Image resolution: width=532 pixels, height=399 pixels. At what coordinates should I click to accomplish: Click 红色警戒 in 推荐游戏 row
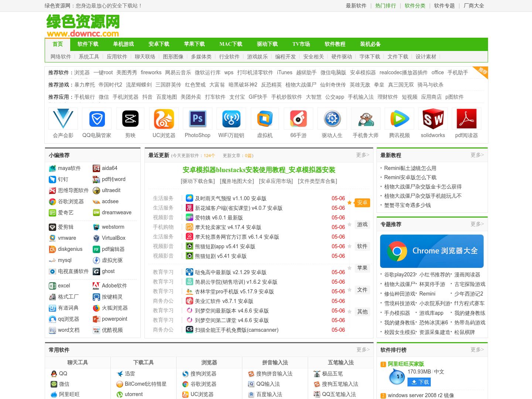[195, 85]
